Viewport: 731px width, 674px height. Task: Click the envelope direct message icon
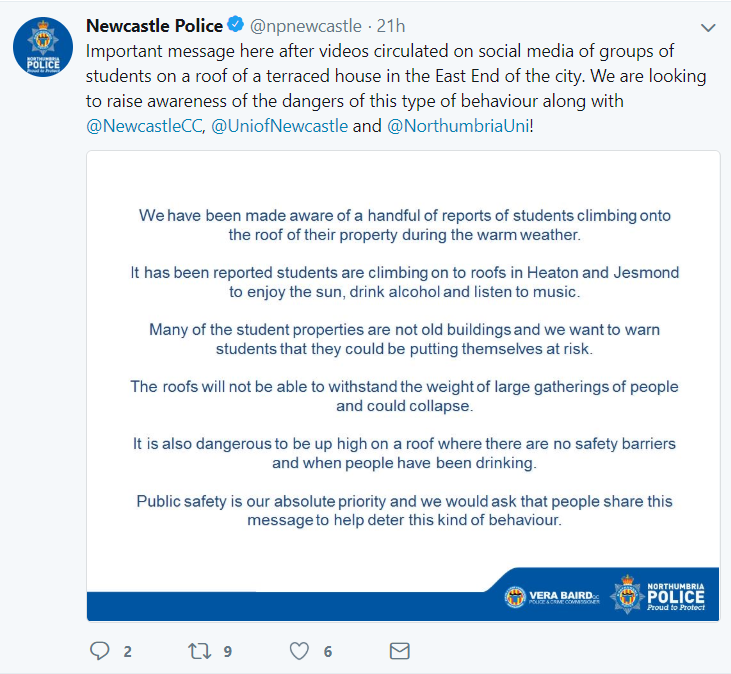pos(399,651)
